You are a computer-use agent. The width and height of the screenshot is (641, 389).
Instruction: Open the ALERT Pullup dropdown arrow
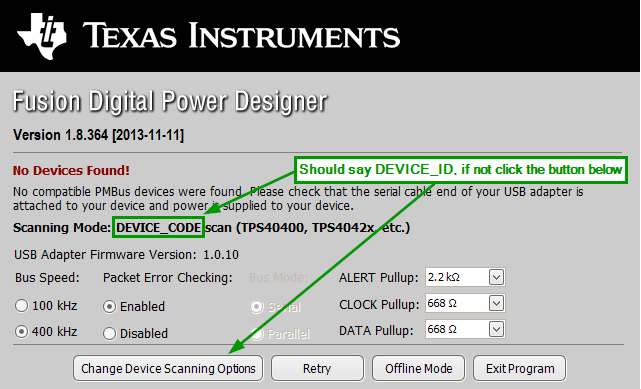[496, 277]
